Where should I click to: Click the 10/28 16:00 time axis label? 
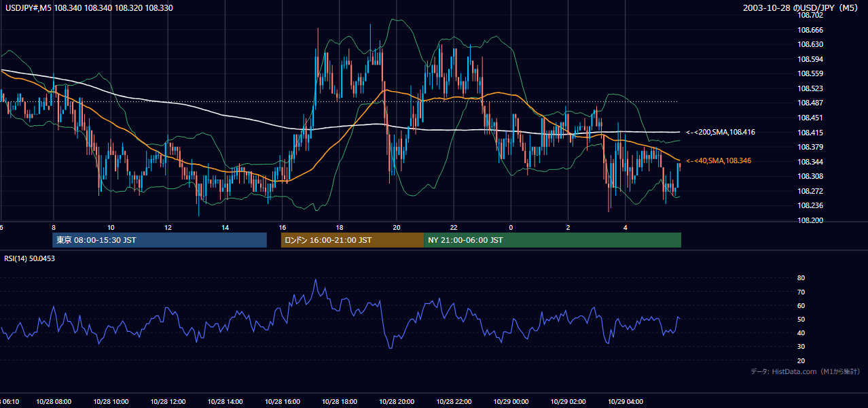[283, 402]
